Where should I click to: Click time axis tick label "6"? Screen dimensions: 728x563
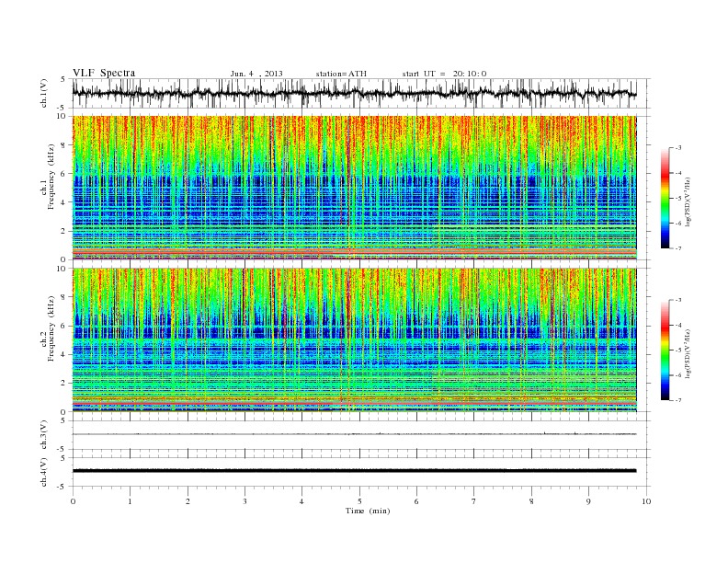click(416, 501)
